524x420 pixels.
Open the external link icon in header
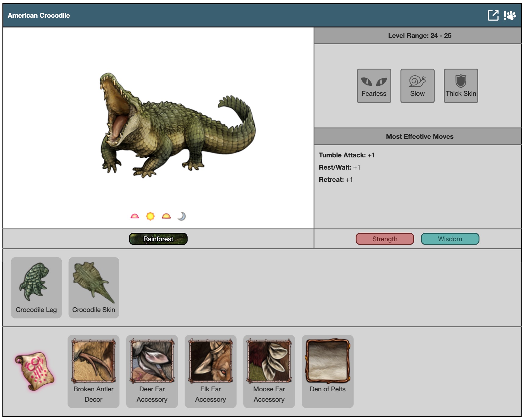(x=493, y=15)
